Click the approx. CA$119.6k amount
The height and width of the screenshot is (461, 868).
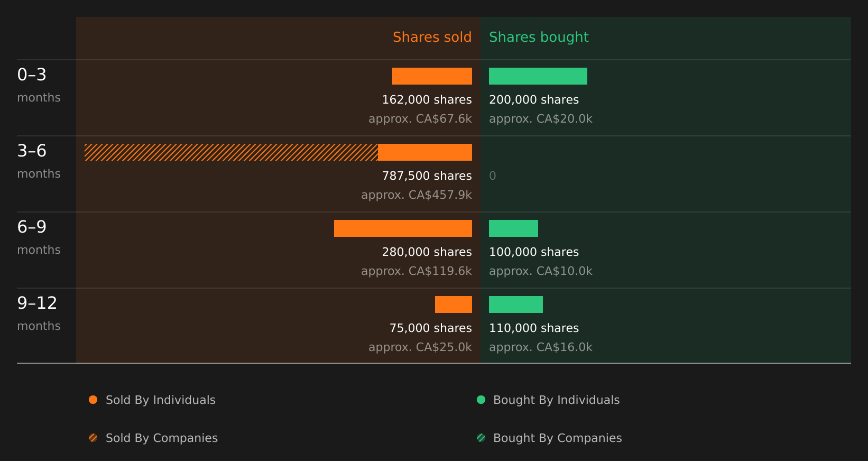[x=417, y=271]
